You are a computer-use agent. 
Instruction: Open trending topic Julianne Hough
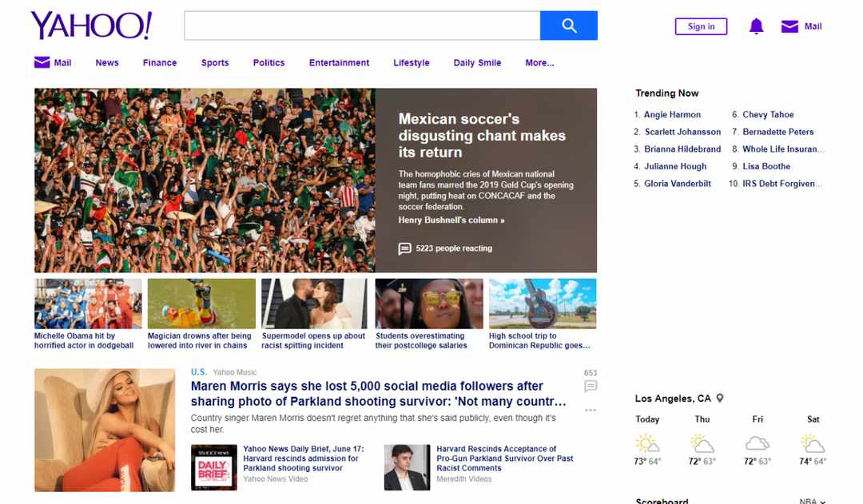click(x=675, y=166)
